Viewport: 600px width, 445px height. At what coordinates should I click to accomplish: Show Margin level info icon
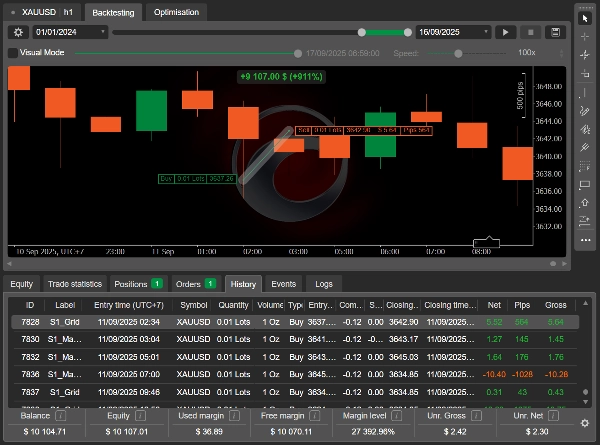click(x=397, y=416)
